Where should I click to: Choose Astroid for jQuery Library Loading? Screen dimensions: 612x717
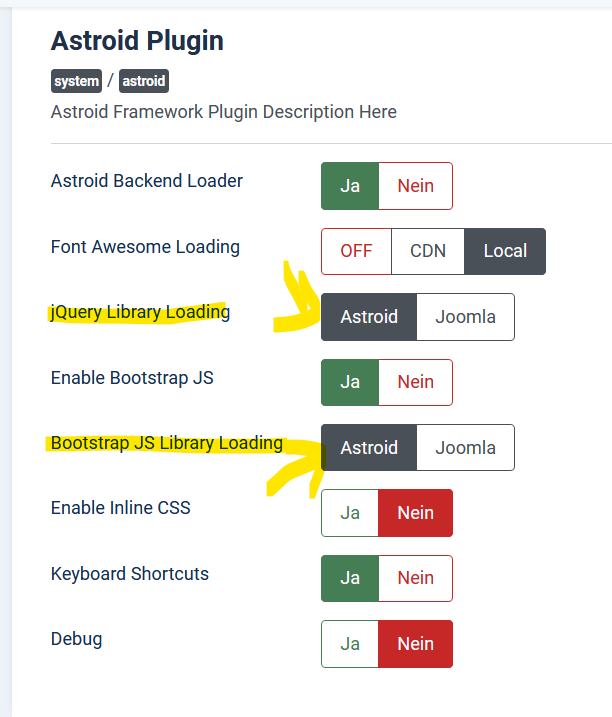point(369,317)
